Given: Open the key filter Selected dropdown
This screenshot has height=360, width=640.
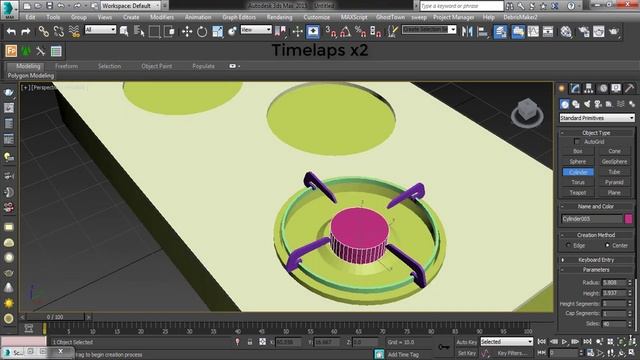Looking at the screenshot, I should (x=507, y=342).
